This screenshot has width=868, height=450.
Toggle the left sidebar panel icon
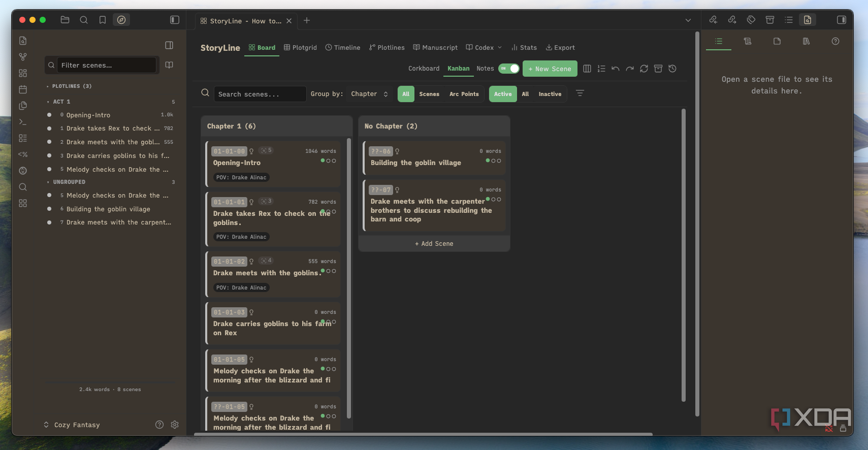[175, 20]
